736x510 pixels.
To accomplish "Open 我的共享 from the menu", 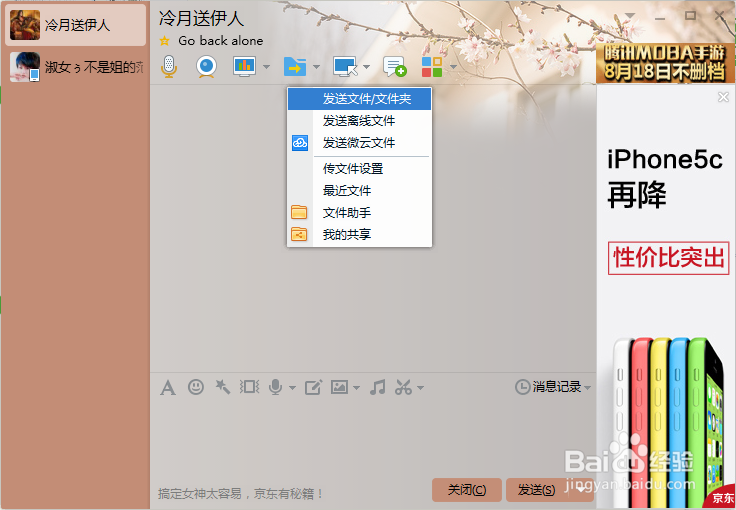I will coord(359,234).
